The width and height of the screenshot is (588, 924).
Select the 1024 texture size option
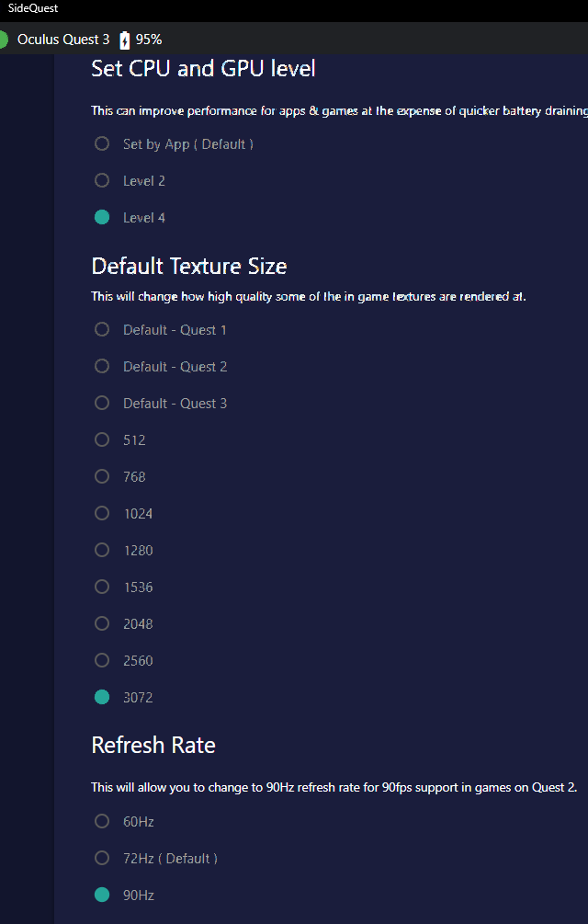[102, 513]
